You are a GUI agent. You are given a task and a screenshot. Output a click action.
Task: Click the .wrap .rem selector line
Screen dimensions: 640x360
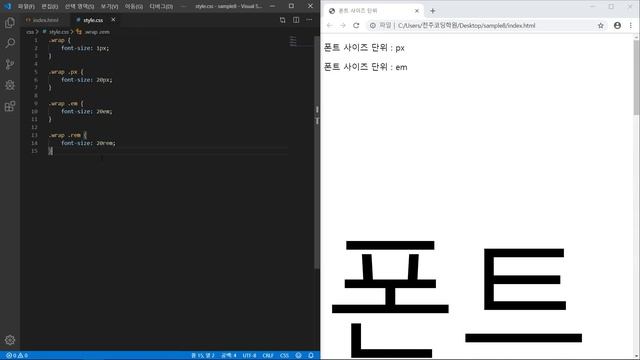(x=68, y=135)
